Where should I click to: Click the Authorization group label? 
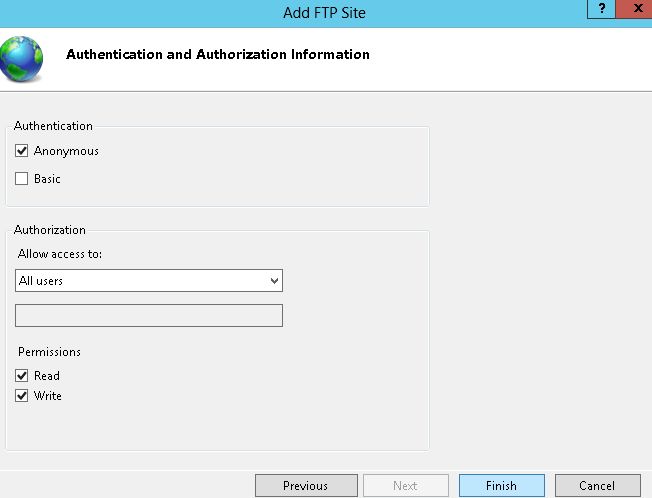tap(50, 230)
